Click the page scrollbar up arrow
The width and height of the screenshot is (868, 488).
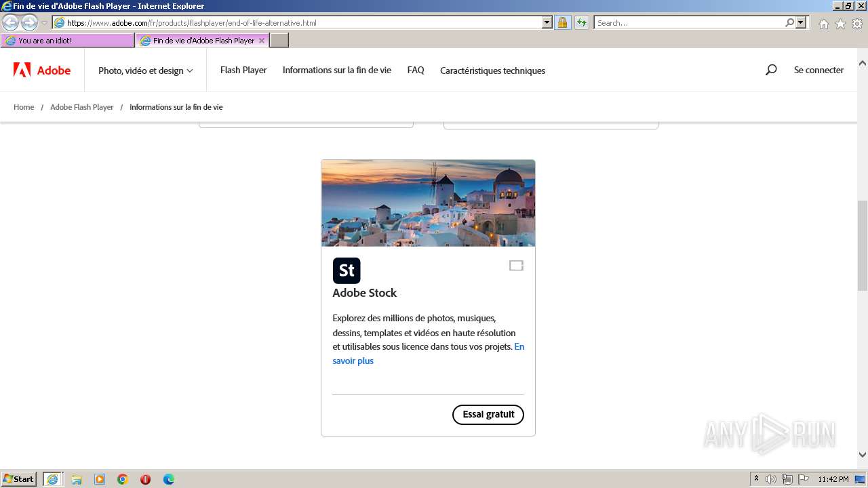(863, 63)
